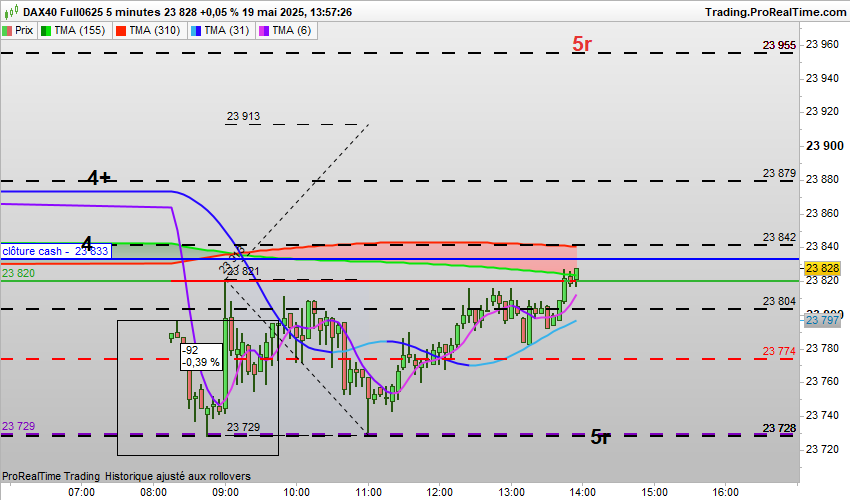This screenshot has width=850, height=500.
Task: Click the 16:00 mark on the time axis
Action: [725, 492]
